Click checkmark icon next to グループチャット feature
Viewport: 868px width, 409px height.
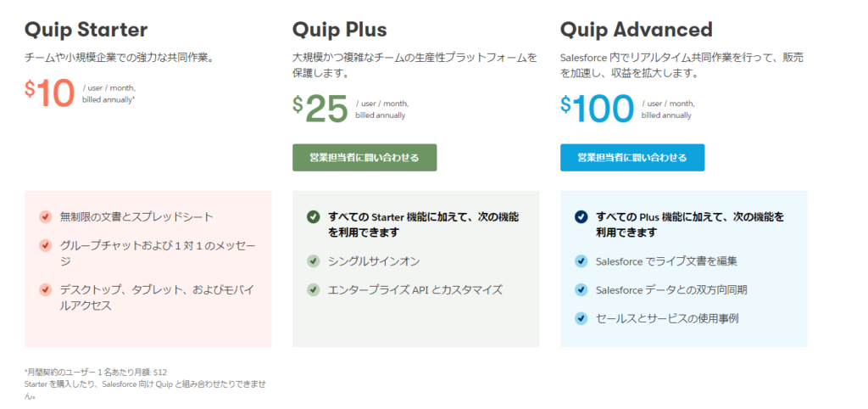click(46, 245)
